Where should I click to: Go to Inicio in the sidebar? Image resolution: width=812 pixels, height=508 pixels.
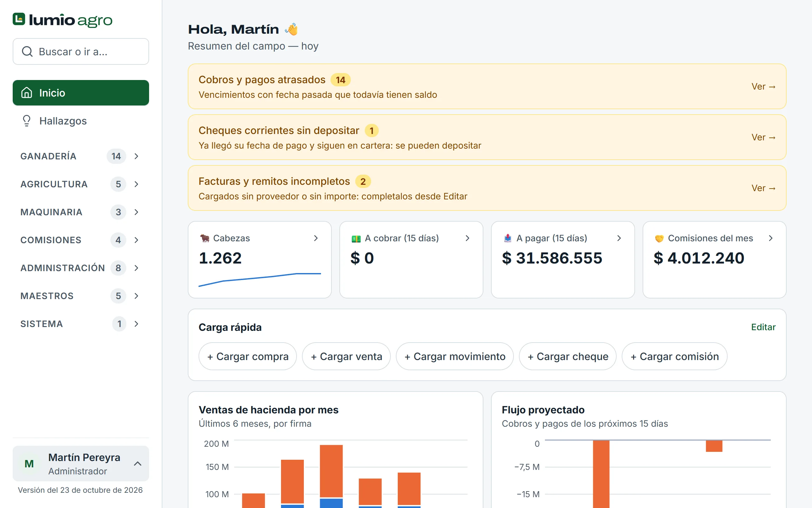(x=81, y=93)
